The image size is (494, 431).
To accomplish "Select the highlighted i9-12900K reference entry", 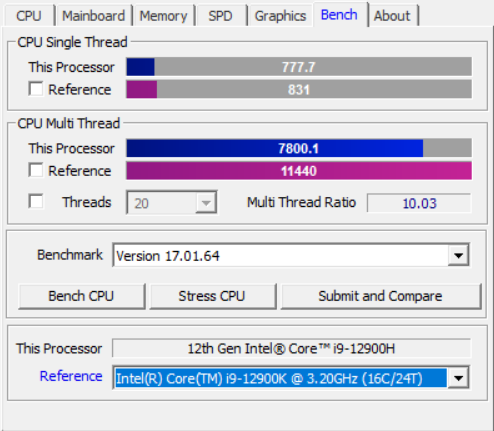I will point(281,378).
